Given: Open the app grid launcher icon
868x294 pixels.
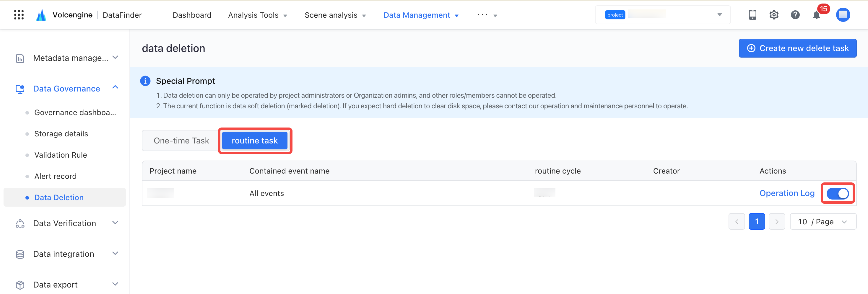Looking at the screenshot, I should point(19,15).
